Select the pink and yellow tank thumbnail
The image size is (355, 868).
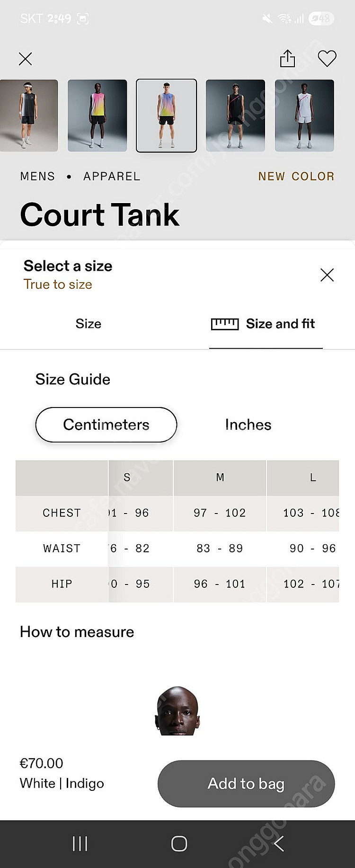coord(98,115)
